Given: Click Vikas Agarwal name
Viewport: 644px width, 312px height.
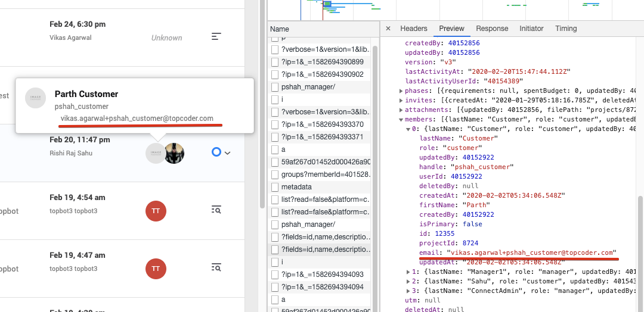Looking at the screenshot, I should tap(70, 38).
